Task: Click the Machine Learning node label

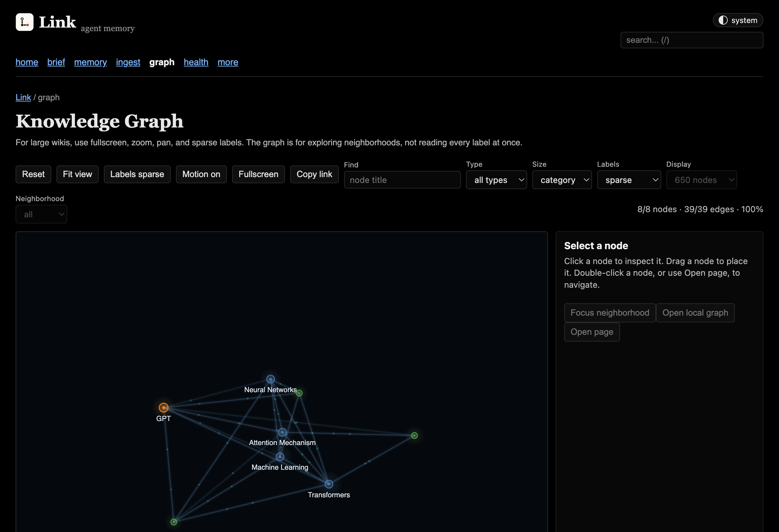Action: tap(280, 467)
